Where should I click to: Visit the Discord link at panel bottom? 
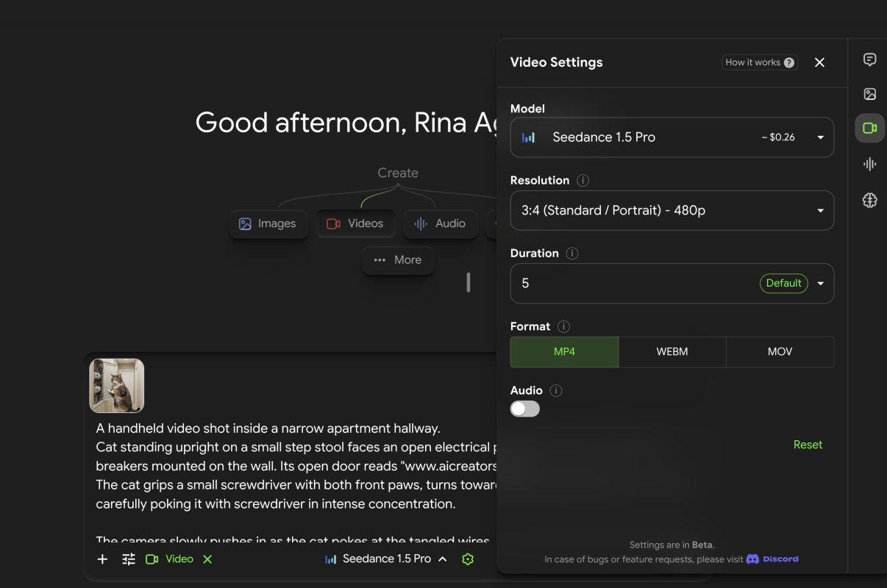tap(772, 559)
